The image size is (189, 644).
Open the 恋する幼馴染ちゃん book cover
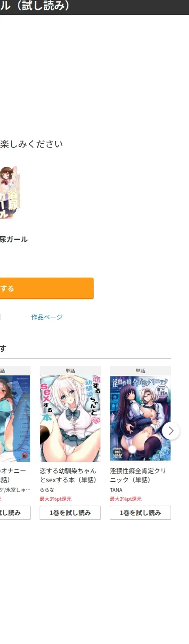point(70,419)
